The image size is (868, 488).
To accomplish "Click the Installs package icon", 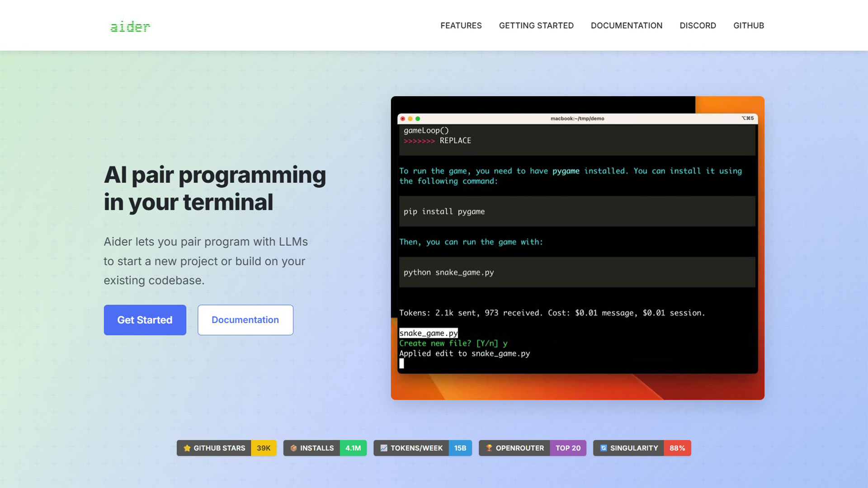I will (293, 448).
